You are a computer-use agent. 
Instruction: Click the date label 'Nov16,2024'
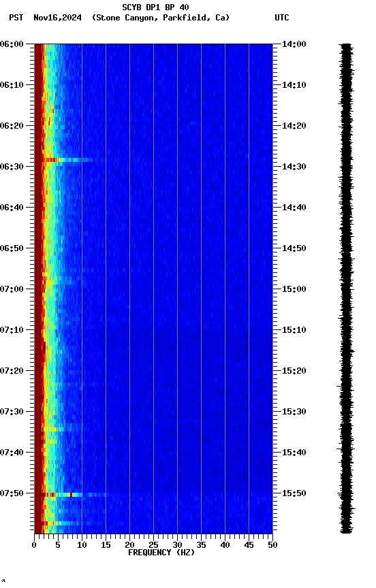pyautogui.click(x=57, y=18)
